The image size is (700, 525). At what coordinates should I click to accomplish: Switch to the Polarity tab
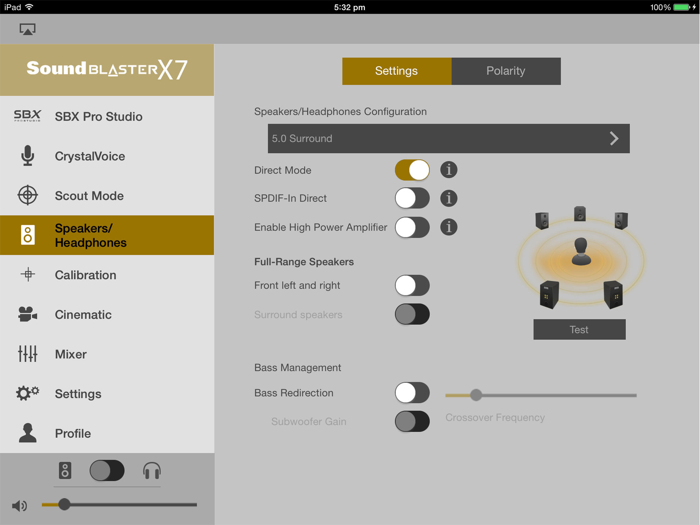coord(506,71)
